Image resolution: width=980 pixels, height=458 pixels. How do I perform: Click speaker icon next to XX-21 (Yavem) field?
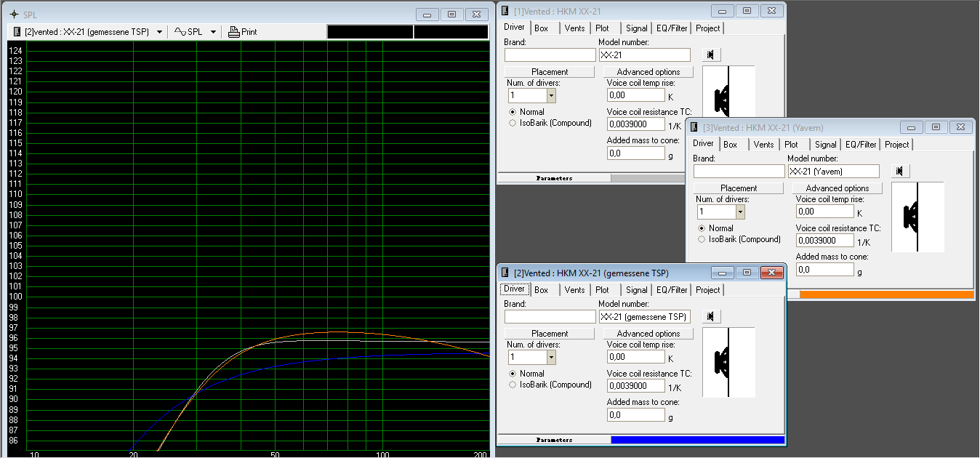[x=900, y=171]
